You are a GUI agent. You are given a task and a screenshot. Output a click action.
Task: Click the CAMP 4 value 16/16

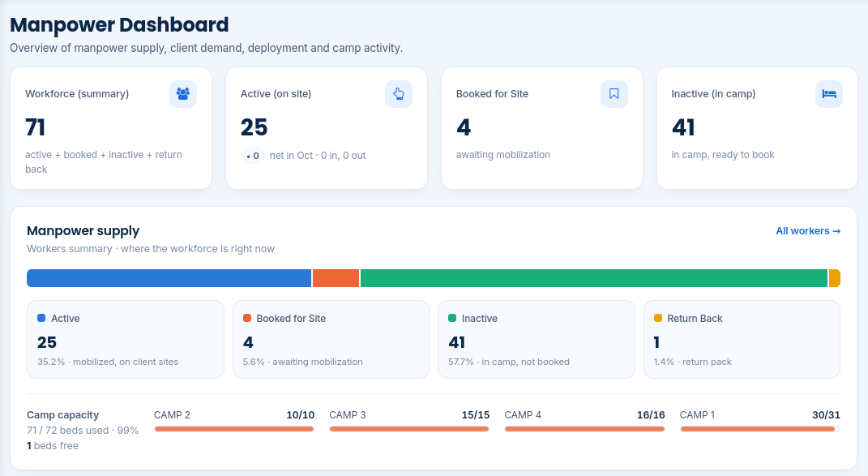coord(651,415)
